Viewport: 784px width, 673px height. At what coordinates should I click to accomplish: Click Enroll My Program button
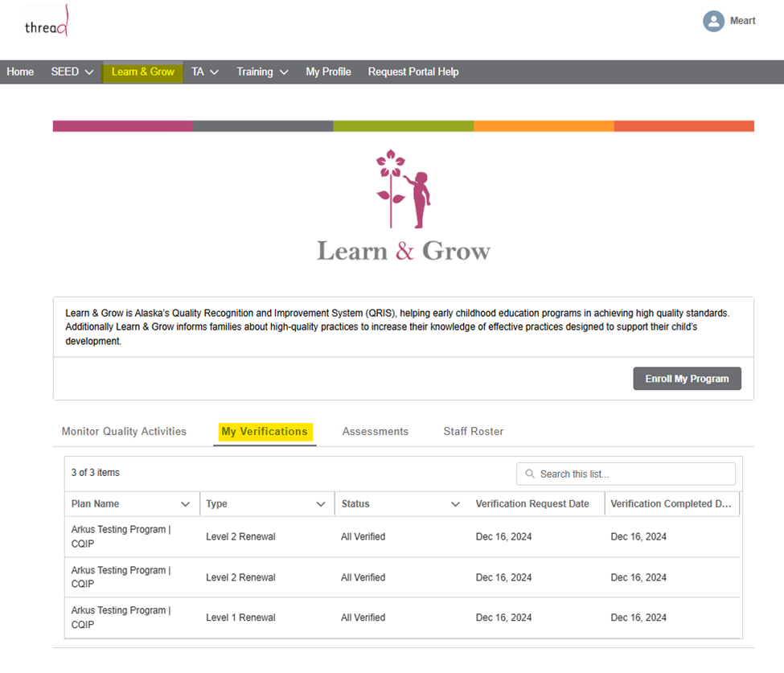(x=687, y=379)
